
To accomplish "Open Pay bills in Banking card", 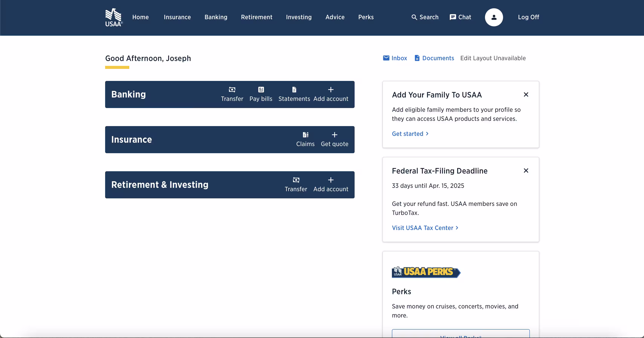I will pyautogui.click(x=261, y=94).
